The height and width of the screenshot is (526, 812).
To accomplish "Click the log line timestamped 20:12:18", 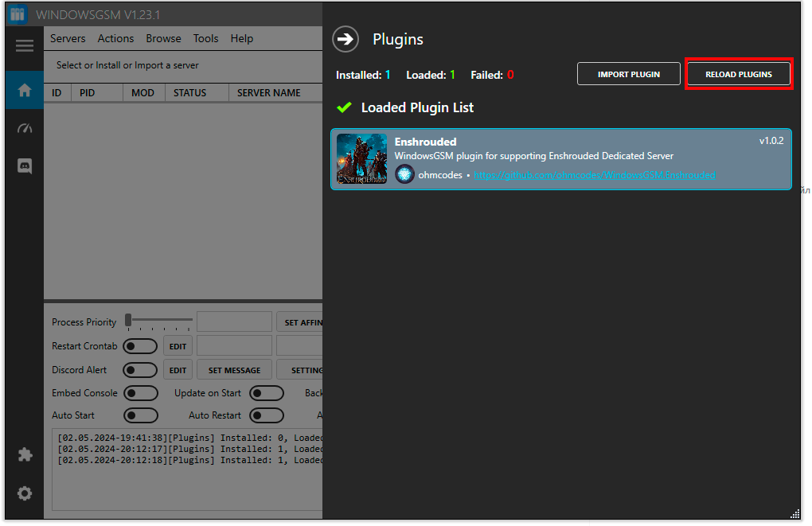I will (x=189, y=460).
